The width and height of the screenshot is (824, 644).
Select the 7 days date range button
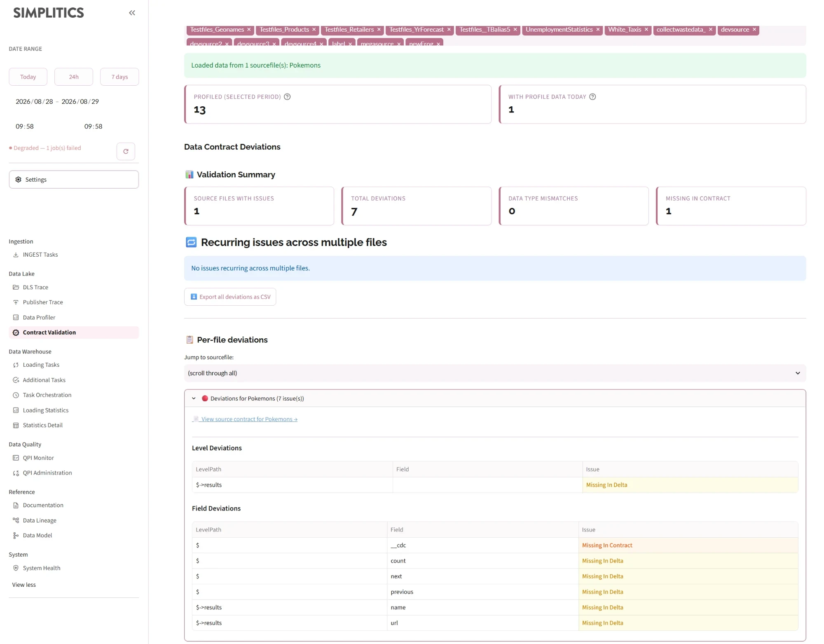click(119, 77)
